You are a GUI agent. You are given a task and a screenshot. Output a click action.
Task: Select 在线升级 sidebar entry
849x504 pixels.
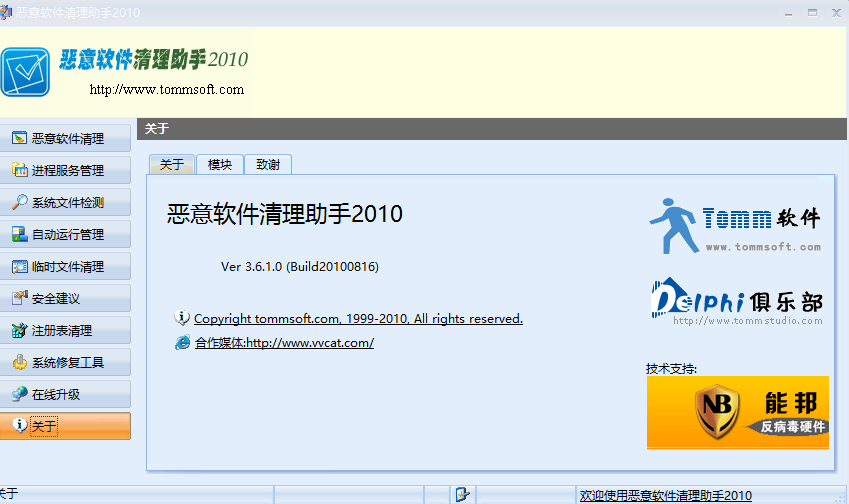[65, 394]
